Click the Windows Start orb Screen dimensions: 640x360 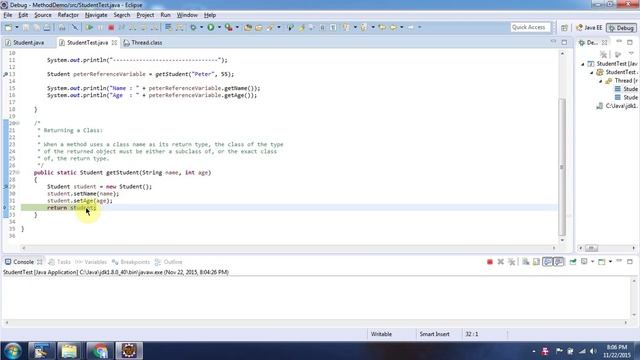13,351
